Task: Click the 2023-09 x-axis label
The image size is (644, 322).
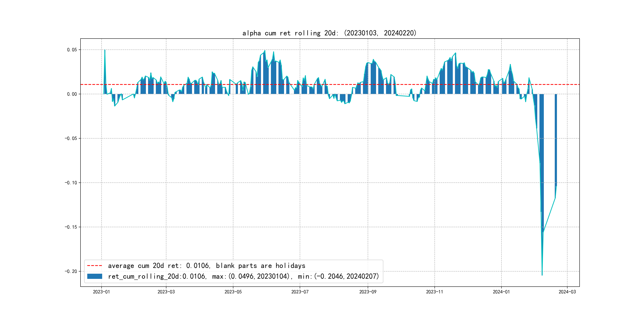Action: 368,292
